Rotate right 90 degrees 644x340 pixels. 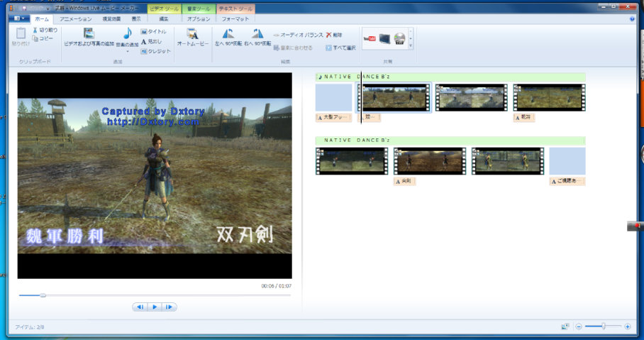(x=257, y=38)
